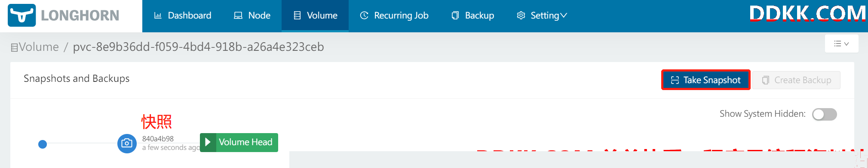Click the Volume breadcrumb icon

click(x=14, y=47)
